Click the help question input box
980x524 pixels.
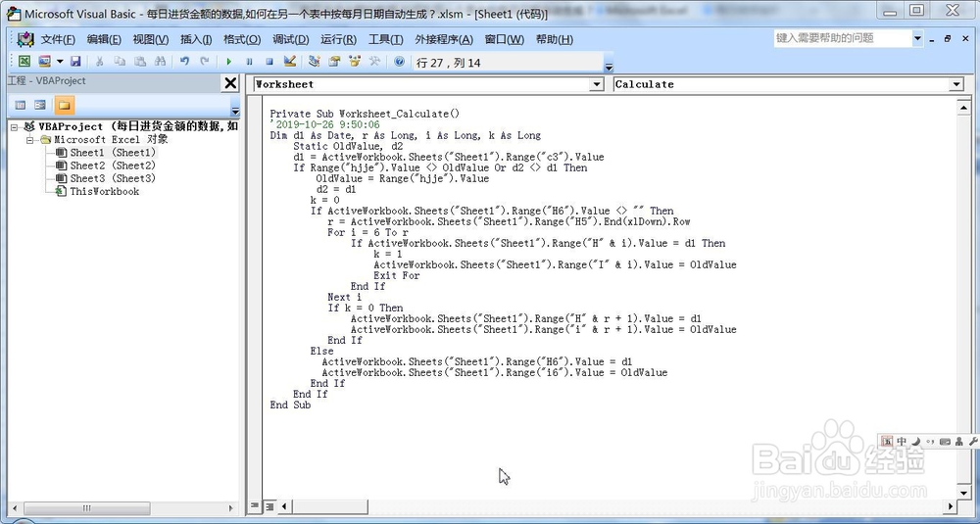[843, 38]
